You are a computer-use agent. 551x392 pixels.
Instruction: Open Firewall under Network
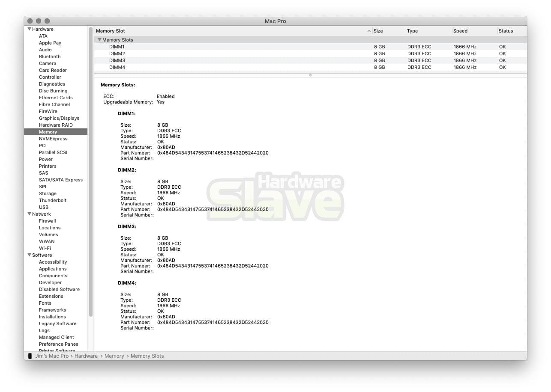coord(48,221)
